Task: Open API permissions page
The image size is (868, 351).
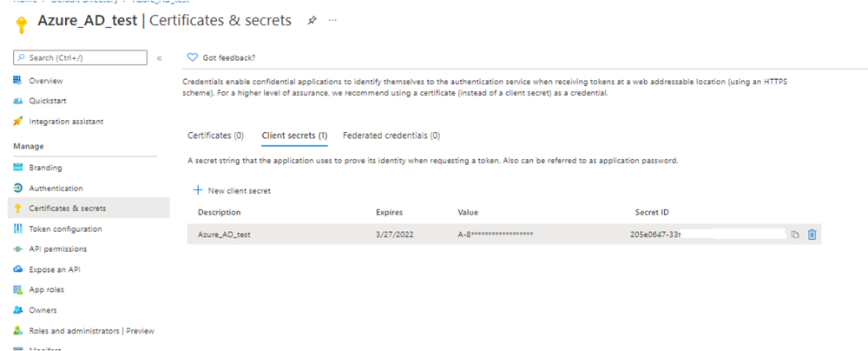Action: pyautogui.click(x=57, y=249)
